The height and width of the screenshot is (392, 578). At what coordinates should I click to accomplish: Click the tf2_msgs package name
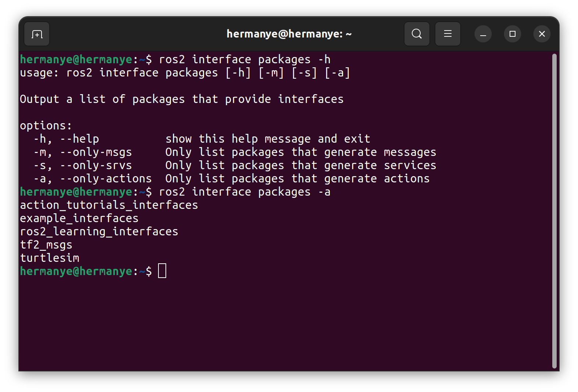coord(46,245)
